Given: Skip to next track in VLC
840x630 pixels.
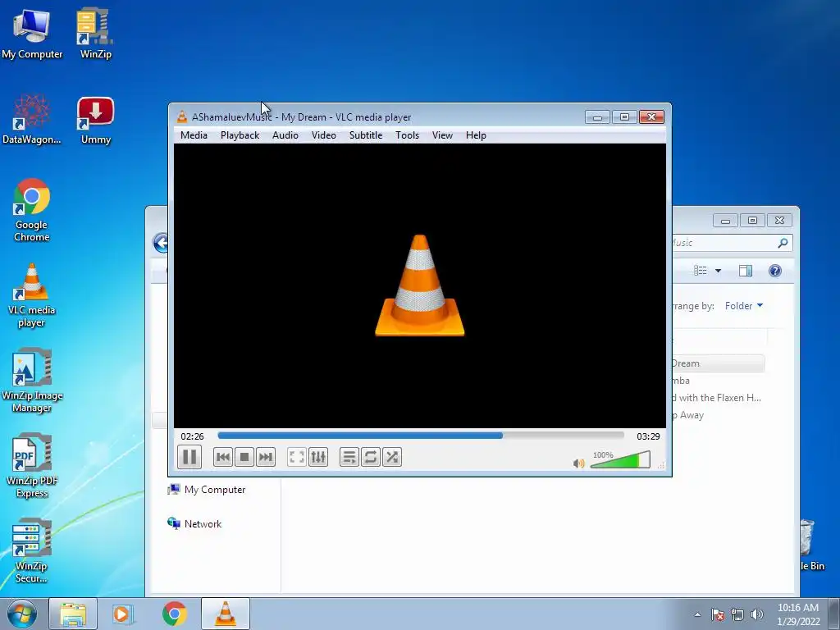Looking at the screenshot, I should [266, 457].
